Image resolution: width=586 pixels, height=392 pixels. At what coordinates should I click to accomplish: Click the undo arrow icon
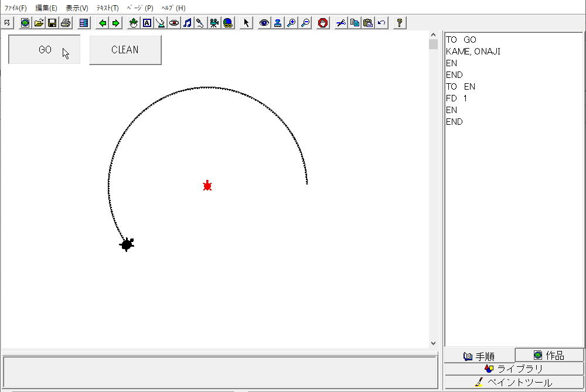[381, 23]
